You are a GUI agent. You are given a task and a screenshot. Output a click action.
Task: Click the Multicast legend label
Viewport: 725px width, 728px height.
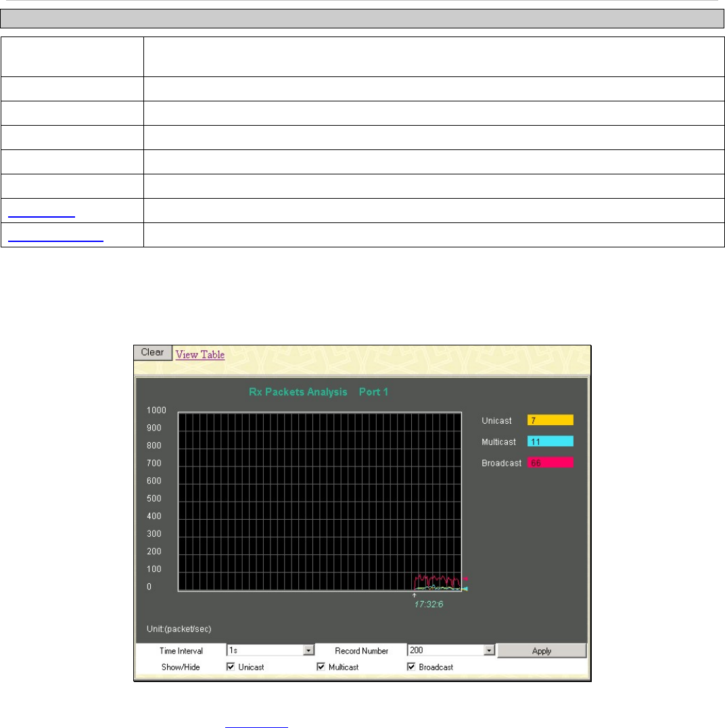coord(499,442)
